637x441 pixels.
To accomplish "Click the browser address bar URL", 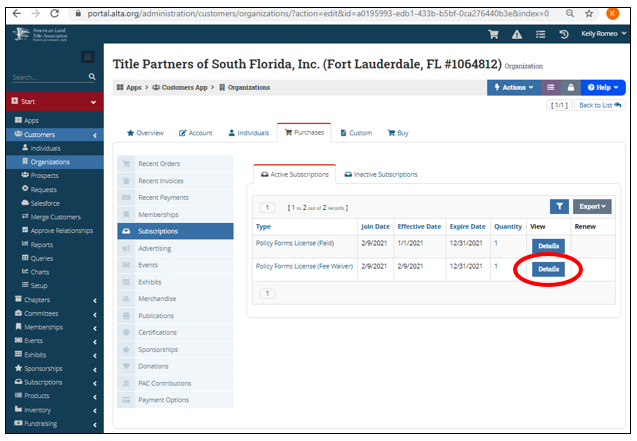I will click(318, 13).
